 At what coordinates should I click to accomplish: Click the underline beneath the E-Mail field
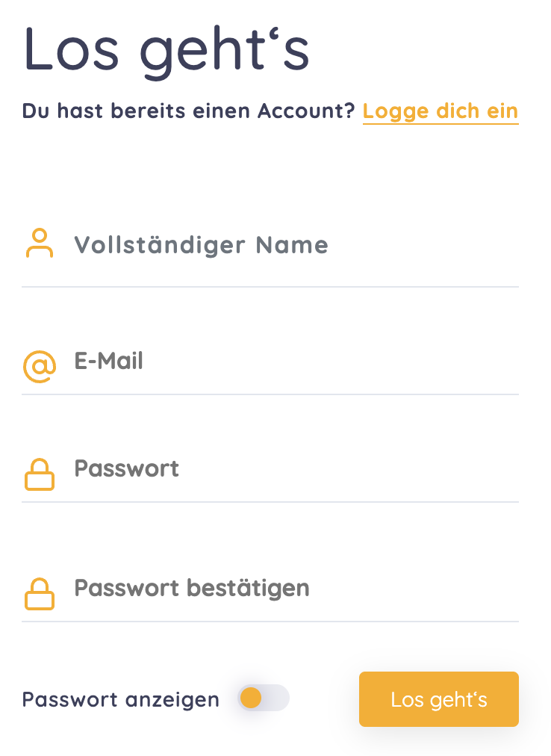[x=270, y=394]
